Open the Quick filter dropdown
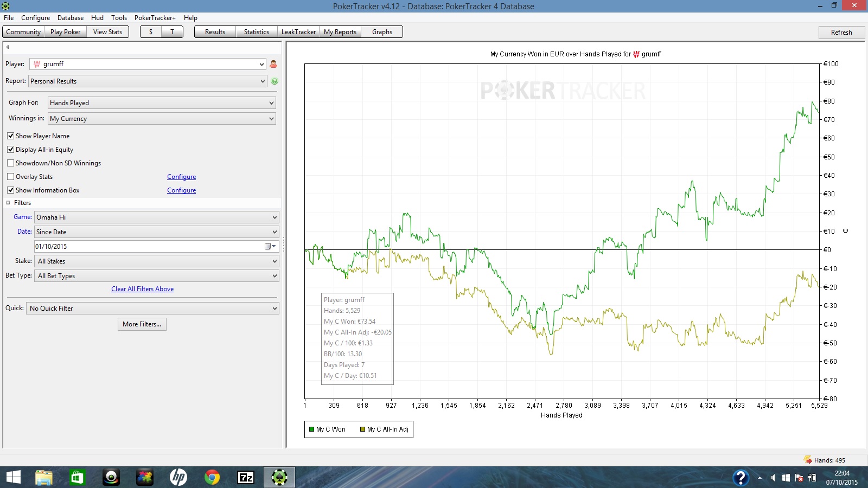The image size is (868, 488). (152, 309)
